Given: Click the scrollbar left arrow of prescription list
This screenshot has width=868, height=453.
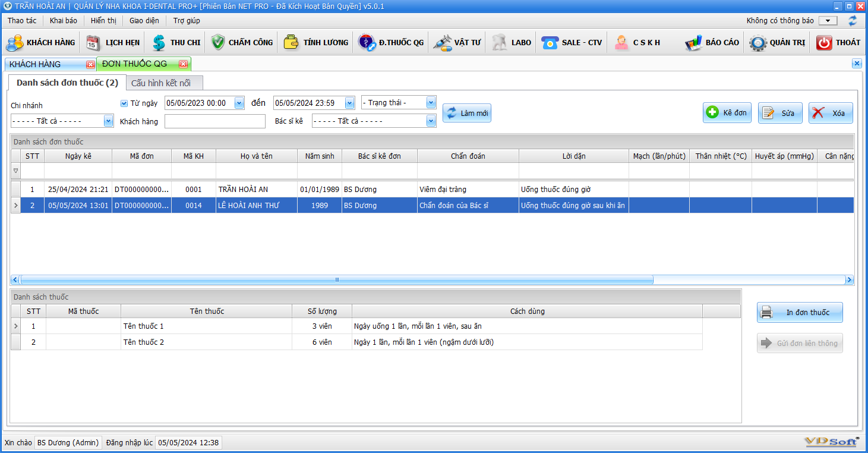Looking at the screenshot, I should (15, 279).
